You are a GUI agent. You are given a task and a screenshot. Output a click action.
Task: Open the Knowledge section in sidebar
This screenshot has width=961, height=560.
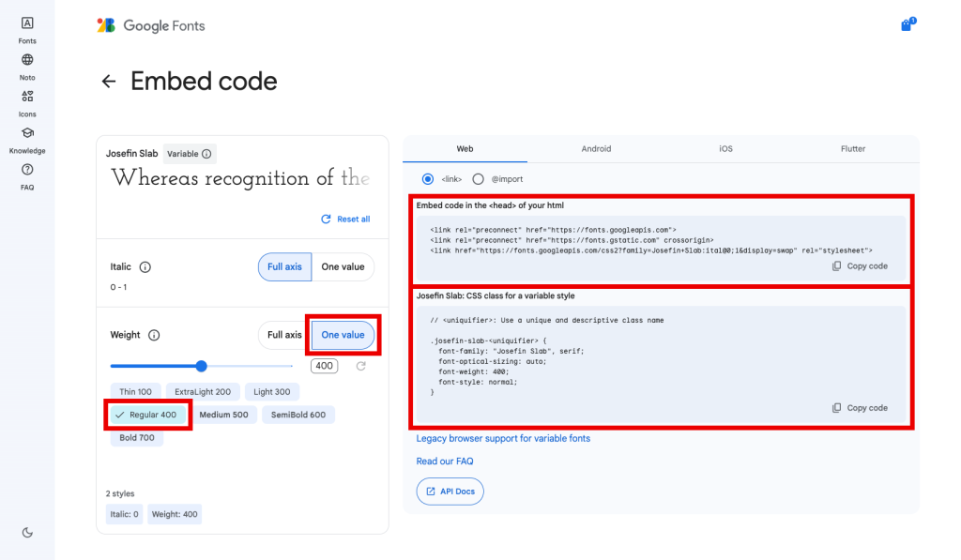27,133
